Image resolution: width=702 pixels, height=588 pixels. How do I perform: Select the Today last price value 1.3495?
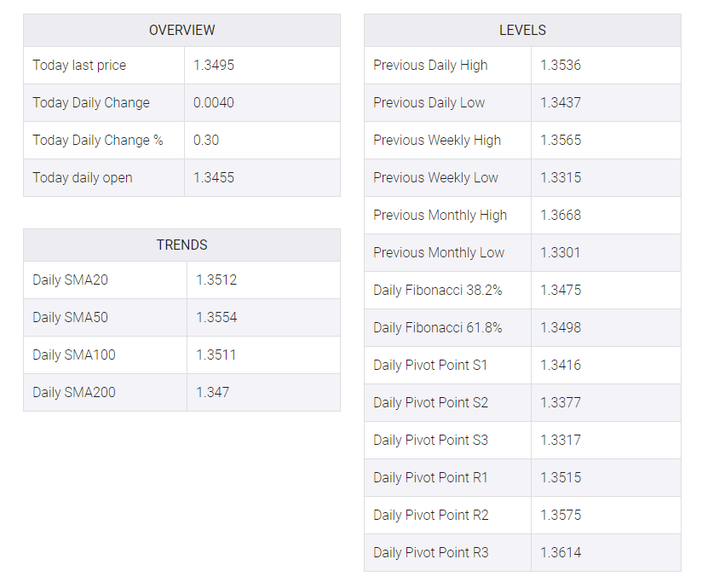(x=214, y=65)
